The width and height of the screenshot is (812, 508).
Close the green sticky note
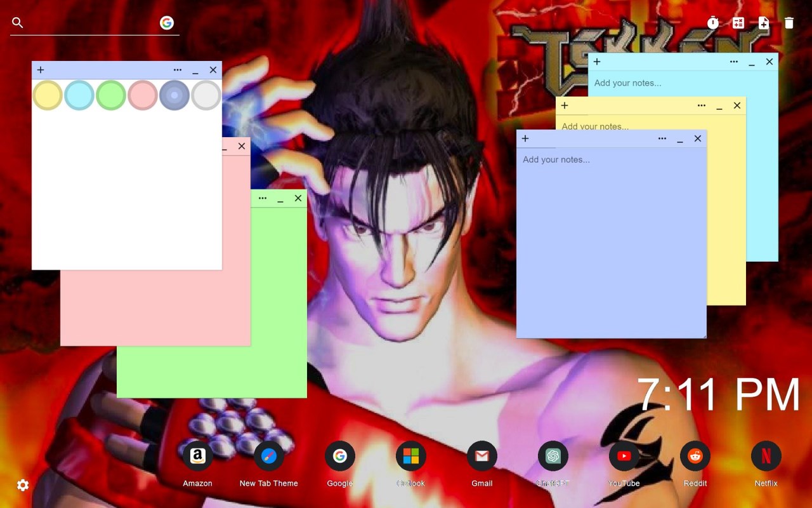point(298,198)
